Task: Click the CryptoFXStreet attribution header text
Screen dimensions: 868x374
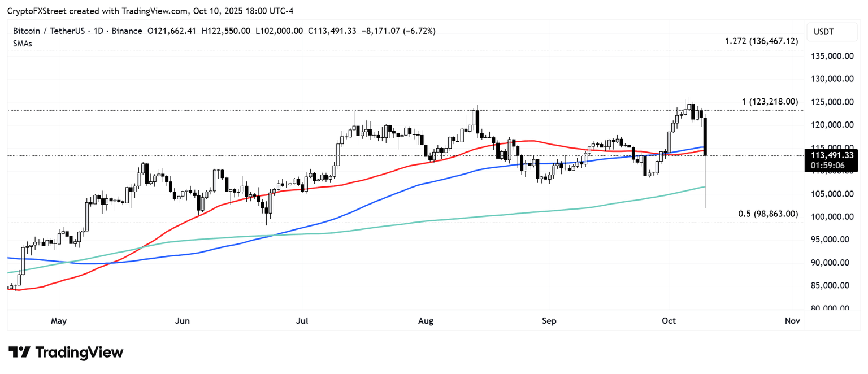Action: [150, 11]
